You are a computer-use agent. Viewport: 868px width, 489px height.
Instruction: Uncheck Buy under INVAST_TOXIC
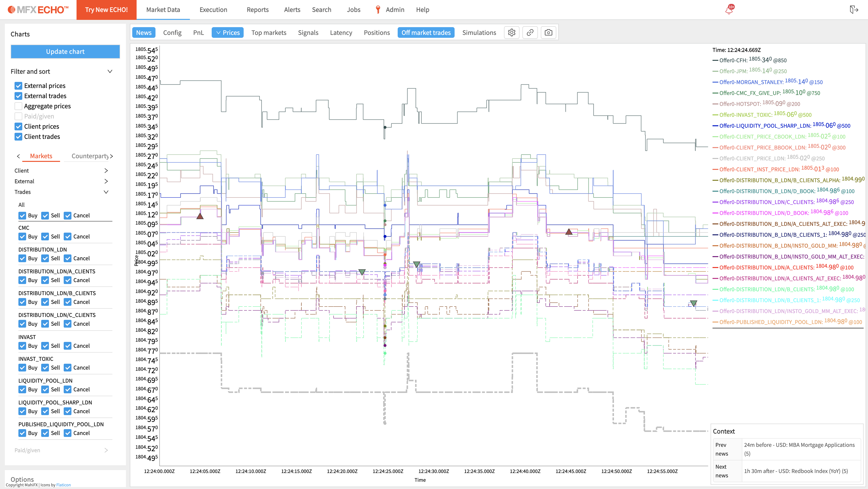click(x=22, y=368)
